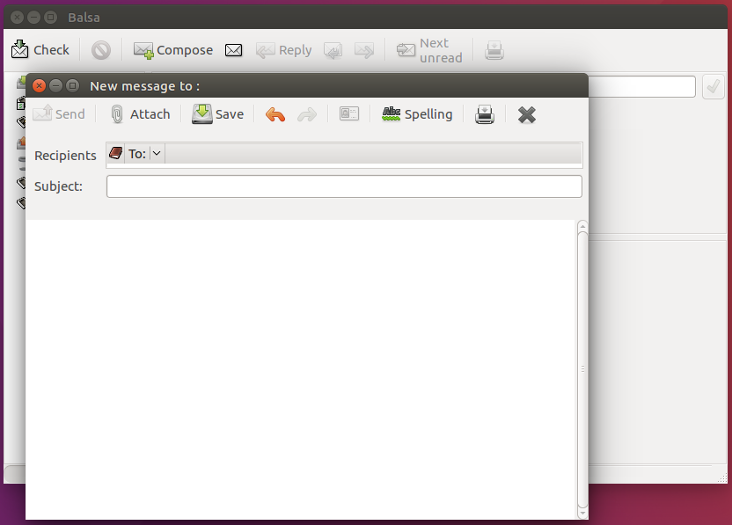This screenshot has width=732, height=525.
Task: Click the checkmark button beside Balsa filter field
Action: [713, 86]
